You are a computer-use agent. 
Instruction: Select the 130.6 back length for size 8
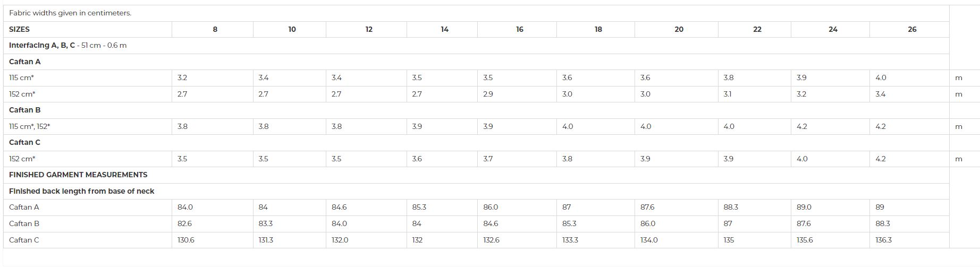pyautogui.click(x=186, y=240)
